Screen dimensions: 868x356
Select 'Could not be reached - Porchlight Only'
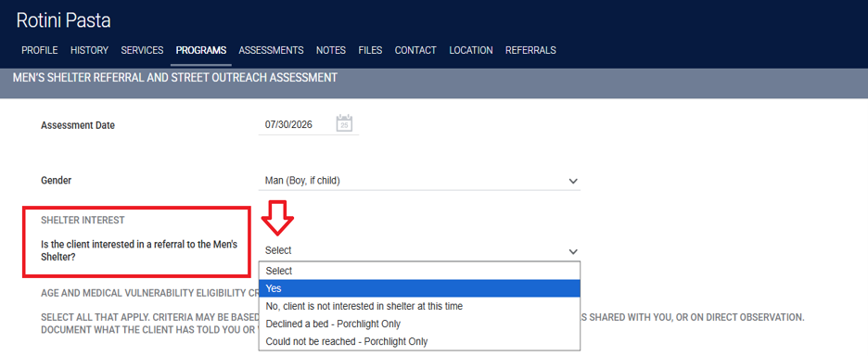coord(419,341)
